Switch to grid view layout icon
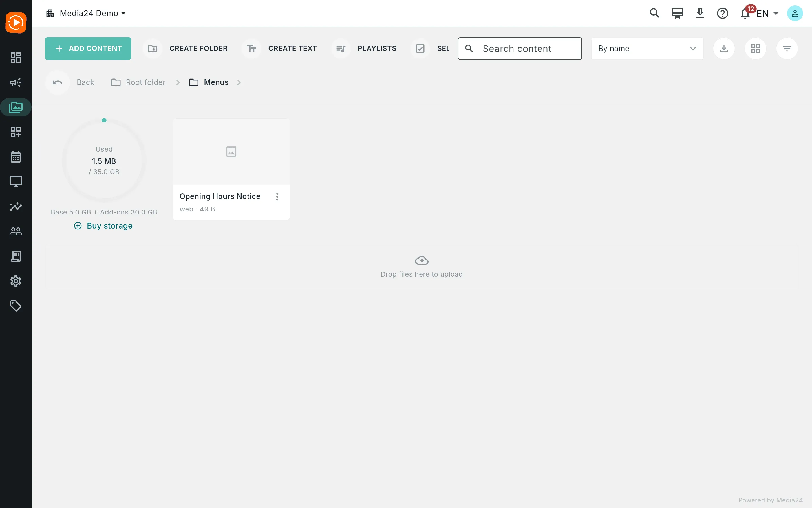 tap(756, 49)
